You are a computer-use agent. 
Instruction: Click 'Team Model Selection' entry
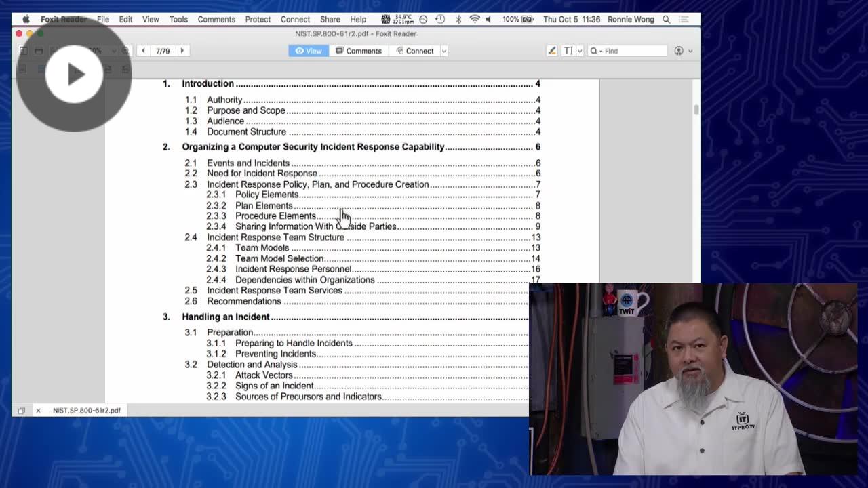pyautogui.click(x=279, y=258)
